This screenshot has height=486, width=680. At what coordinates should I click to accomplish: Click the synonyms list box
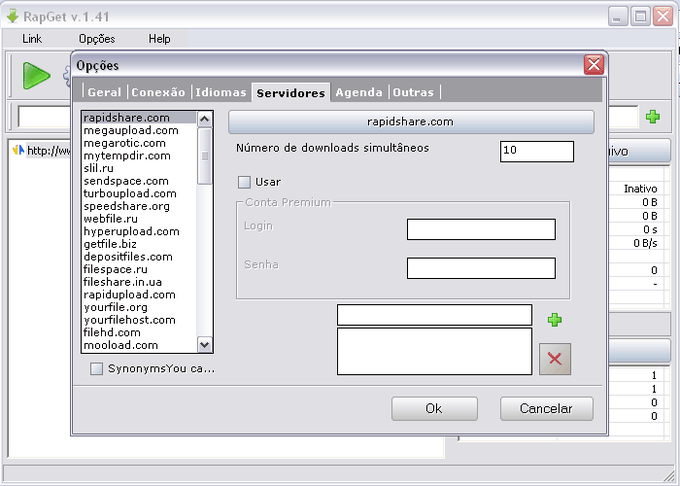point(434,351)
